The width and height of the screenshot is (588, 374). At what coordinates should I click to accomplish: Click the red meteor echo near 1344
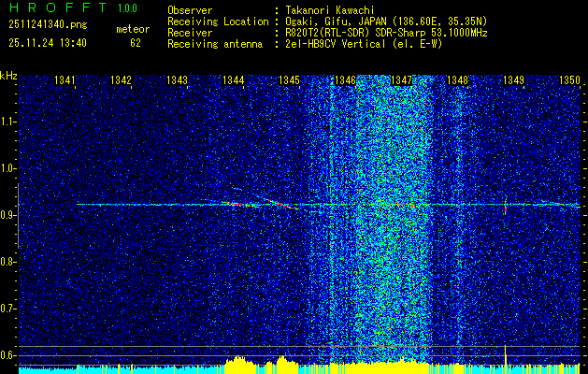point(240,205)
